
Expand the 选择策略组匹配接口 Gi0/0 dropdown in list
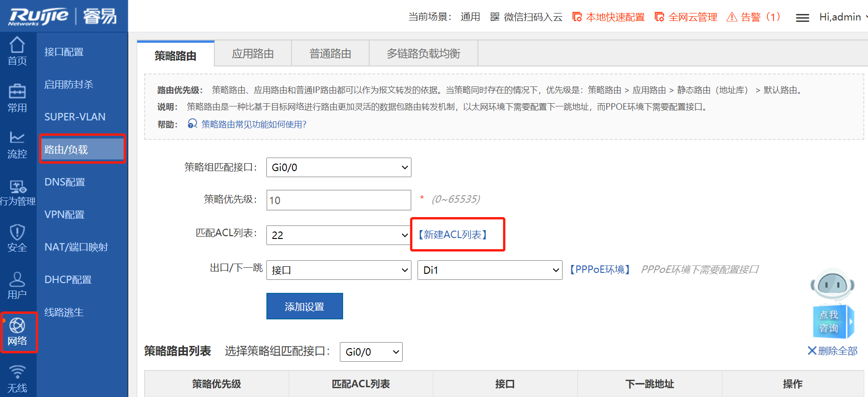(x=371, y=352)
